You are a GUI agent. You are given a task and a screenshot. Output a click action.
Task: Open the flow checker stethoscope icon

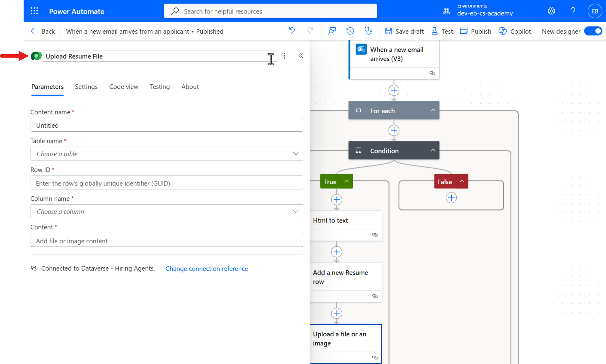coord(368,31)
